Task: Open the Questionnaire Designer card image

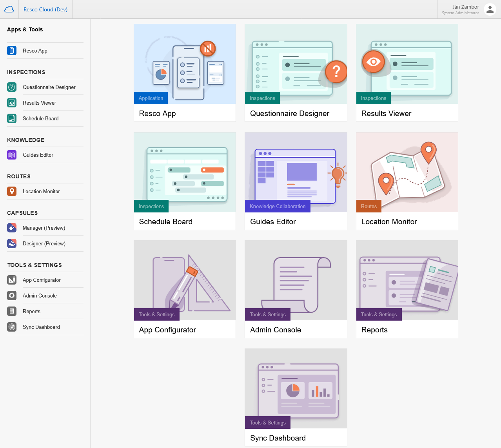Action: 296,64
